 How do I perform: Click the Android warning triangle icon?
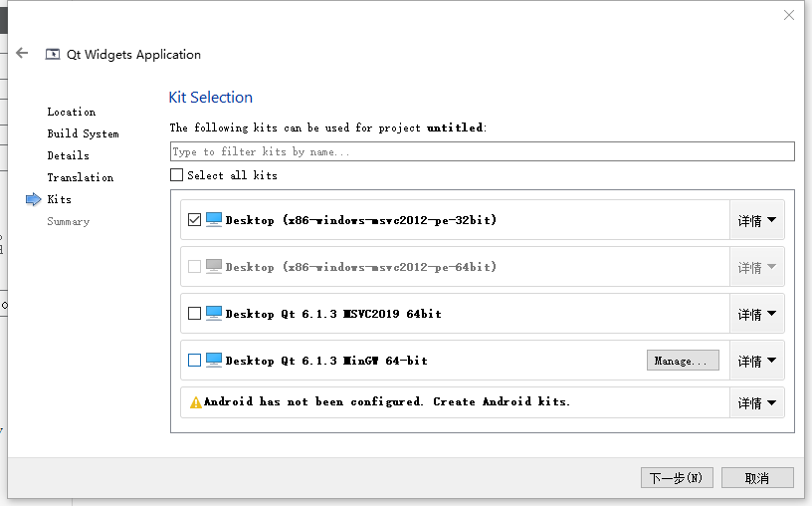pos(196,402)
